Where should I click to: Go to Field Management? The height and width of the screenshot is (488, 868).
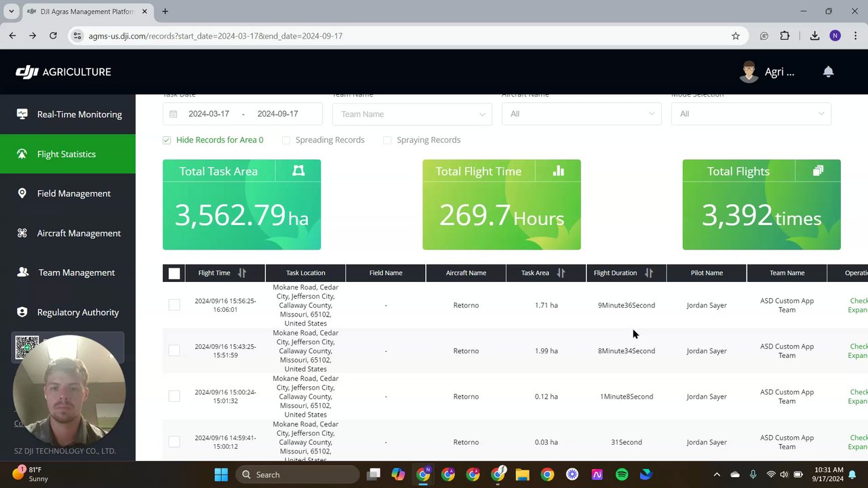68,193
